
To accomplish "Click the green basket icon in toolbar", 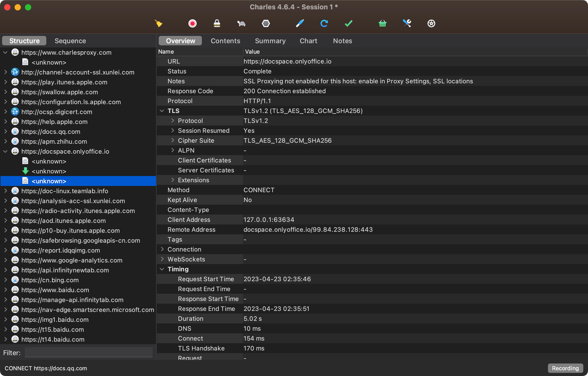I will [382, 23].
